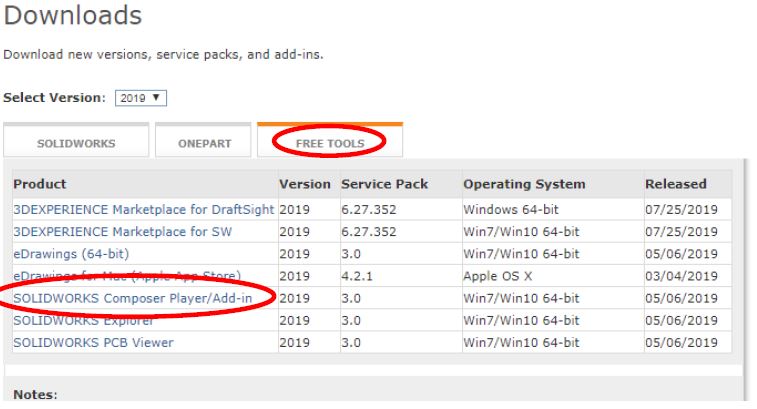Open the SOLIDWORKS PCB Viewer link
Image resolution: width=757 pixels, height=409 pixels.
tap(93, 343)
